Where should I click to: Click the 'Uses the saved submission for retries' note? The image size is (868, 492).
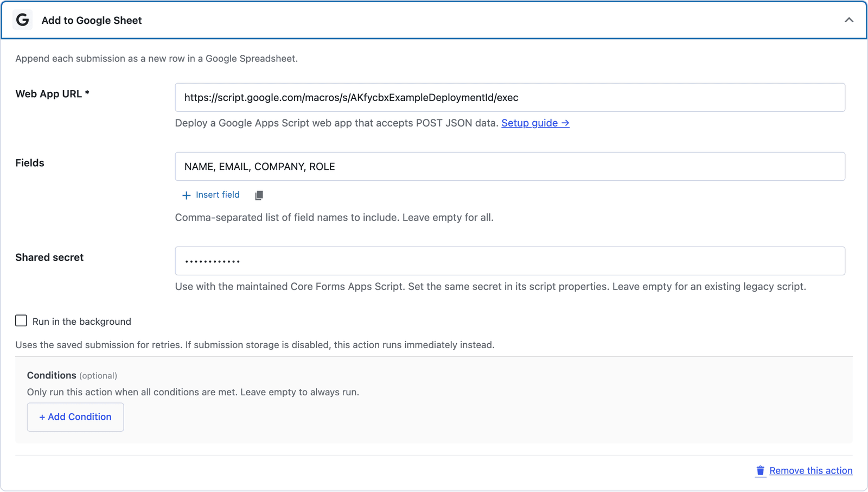click(255, 345)
